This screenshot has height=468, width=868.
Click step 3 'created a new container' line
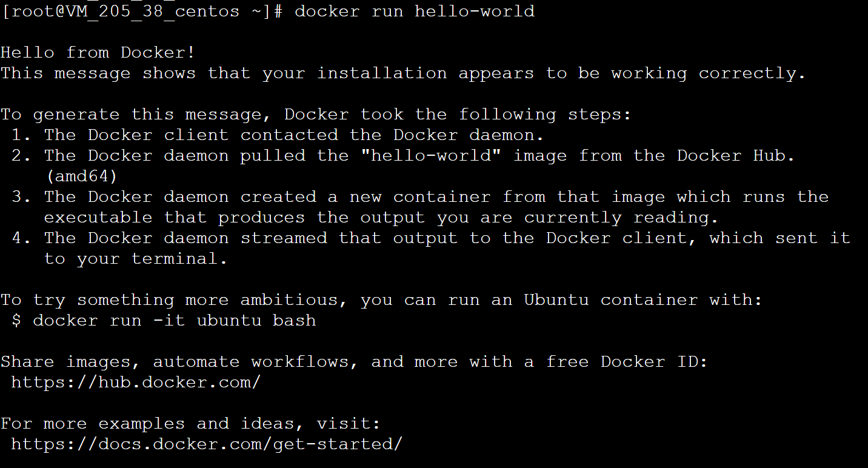(x=419, y=197)
